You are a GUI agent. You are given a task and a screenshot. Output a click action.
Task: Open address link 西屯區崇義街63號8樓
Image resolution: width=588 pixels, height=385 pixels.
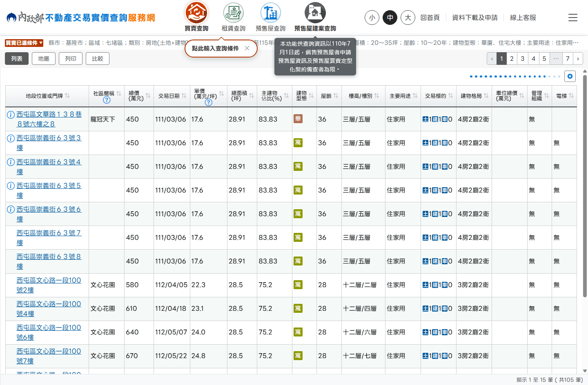[x=49, y=261]
